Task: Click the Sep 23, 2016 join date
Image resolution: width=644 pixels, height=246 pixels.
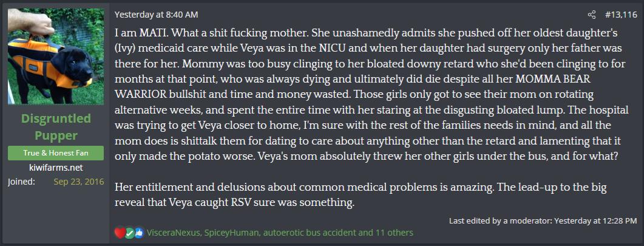Action: pyautogui.click(x=79, y=181)
